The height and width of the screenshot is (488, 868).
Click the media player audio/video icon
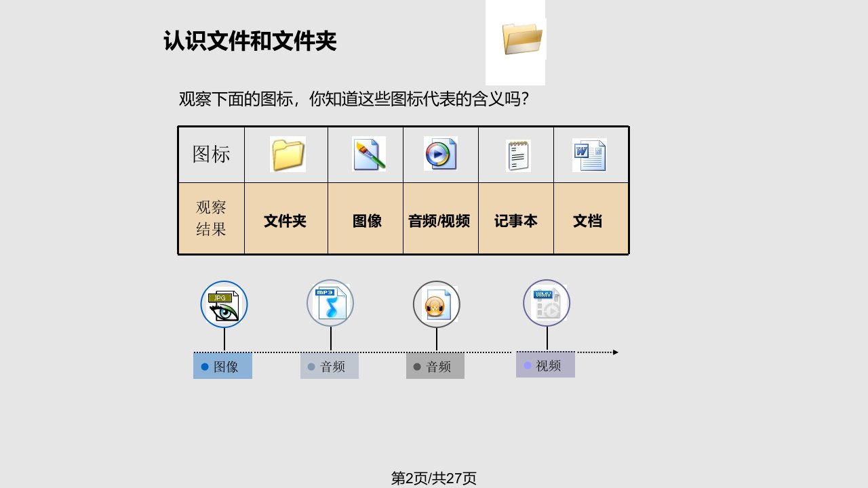pyautogui.click(x=441, y=154)
